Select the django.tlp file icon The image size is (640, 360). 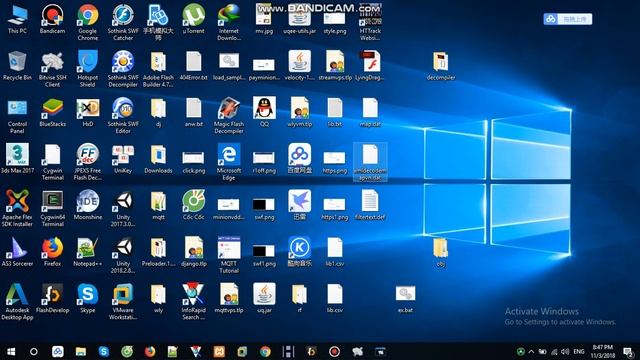(193, 252)
